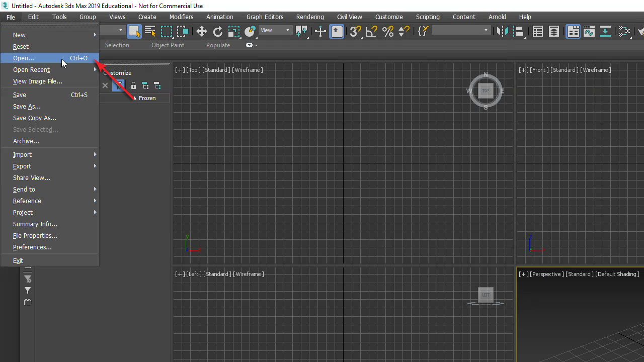Click the ViewCube compass in Top viewport
Viewport: 644px width, 362px height.
point(486,91)
